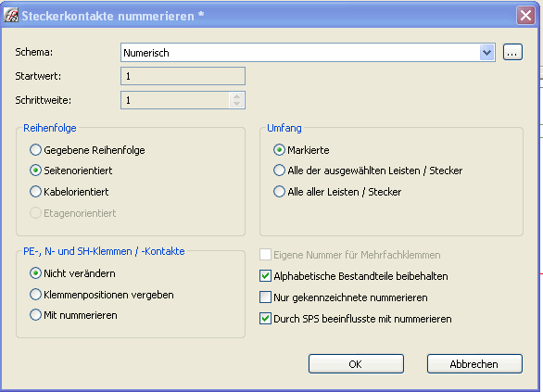This screenshot has height=392, width=543.
Task: Decrease Schrittweite with the down spinner arrow
Action: (x=237, y=104)
